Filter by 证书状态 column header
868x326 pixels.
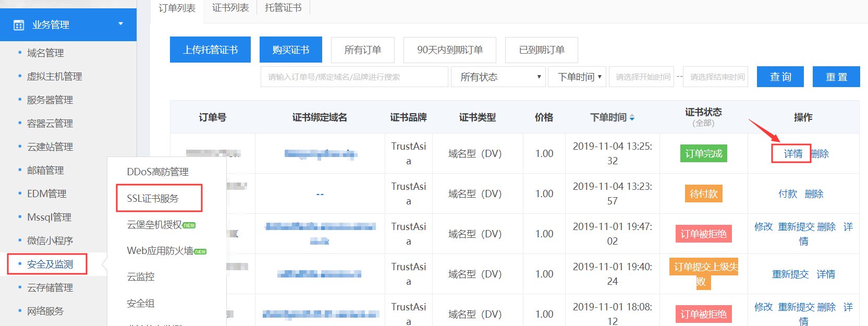point(703,117)
